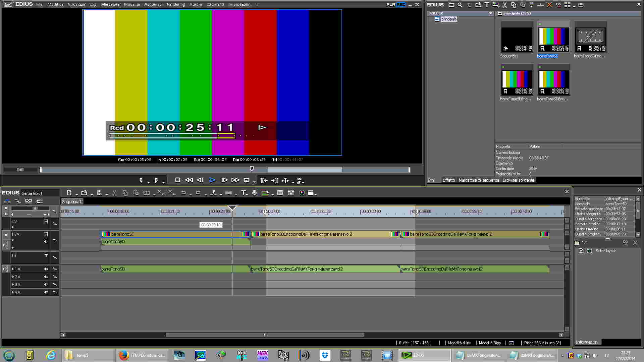Click the search icon in bin toolbar
The height and width of the screenshot is (362, 644).
(x=460, y=5)
